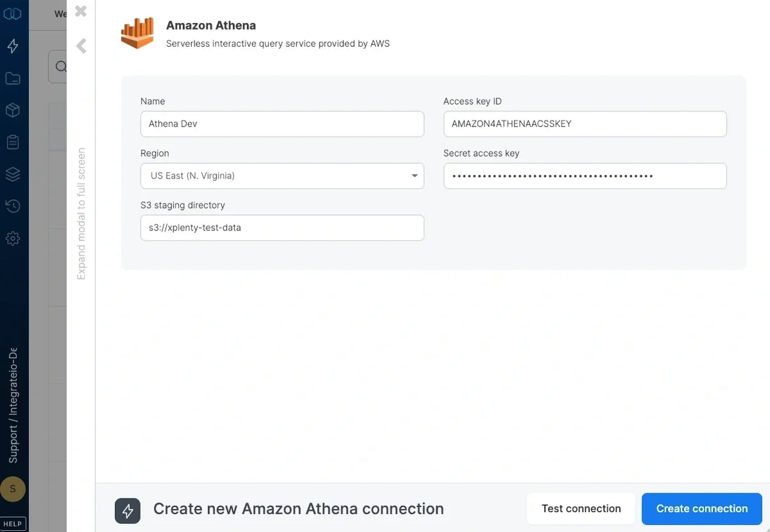Select the lightning bolt jobs icon
The image size is (770, 532).
click(x=13, y=46)
